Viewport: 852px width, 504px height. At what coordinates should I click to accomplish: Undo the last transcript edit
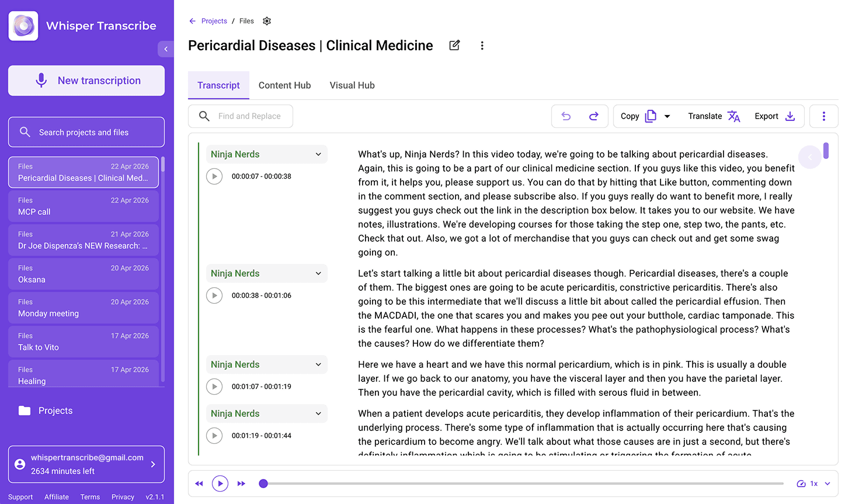pos(566,116)
